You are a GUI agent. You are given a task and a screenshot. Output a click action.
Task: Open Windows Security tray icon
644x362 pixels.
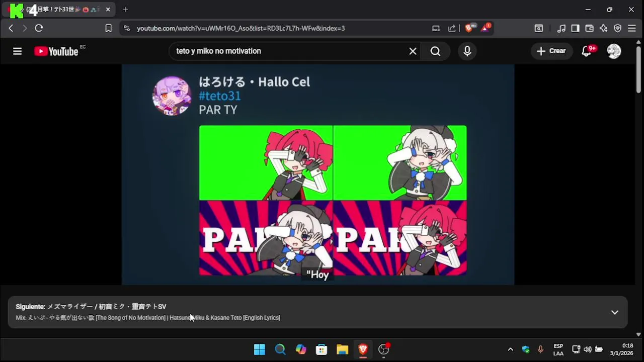(526, 349)
